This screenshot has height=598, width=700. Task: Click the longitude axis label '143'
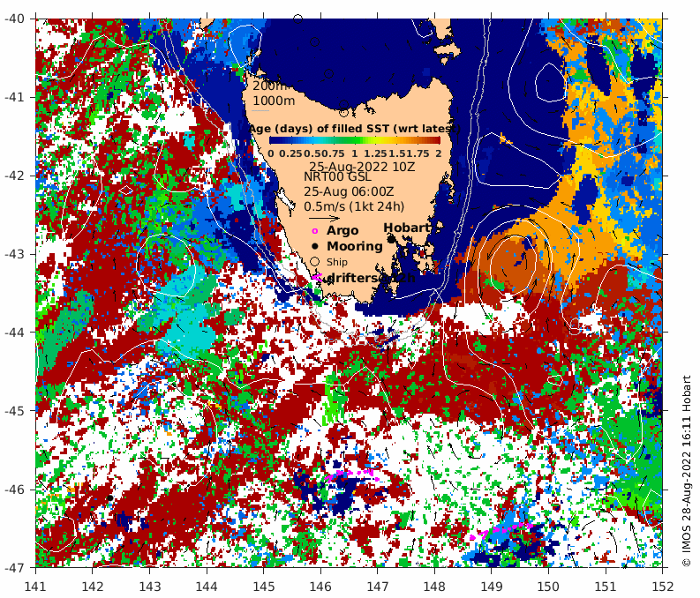click(149, 586)
